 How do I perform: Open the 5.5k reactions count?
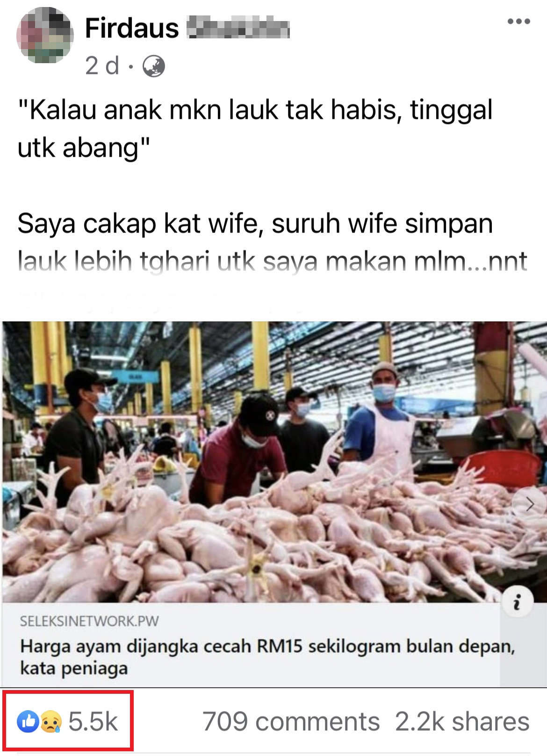(93, 721)
